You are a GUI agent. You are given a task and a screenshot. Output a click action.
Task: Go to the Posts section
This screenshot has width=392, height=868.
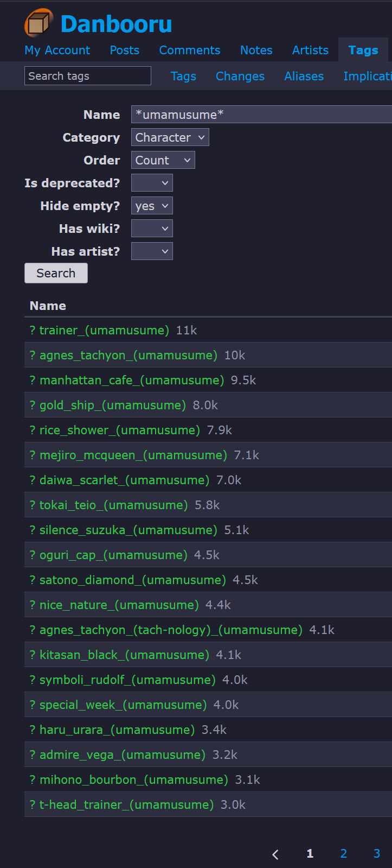(125, 50)
